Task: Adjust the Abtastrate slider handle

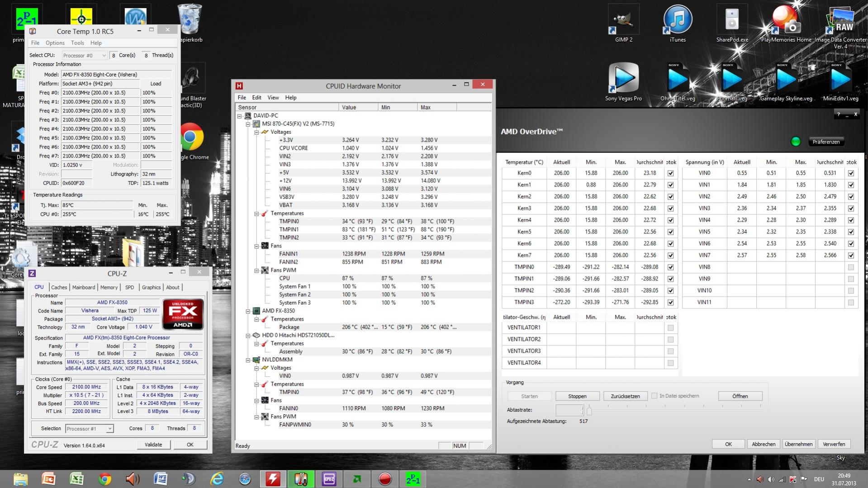Action: pos(589,410)
